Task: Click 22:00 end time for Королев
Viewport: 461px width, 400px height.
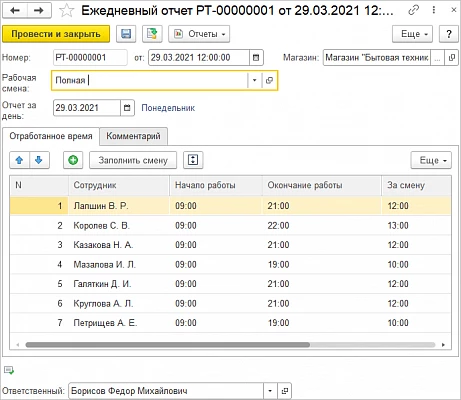Action: point(278,225)
